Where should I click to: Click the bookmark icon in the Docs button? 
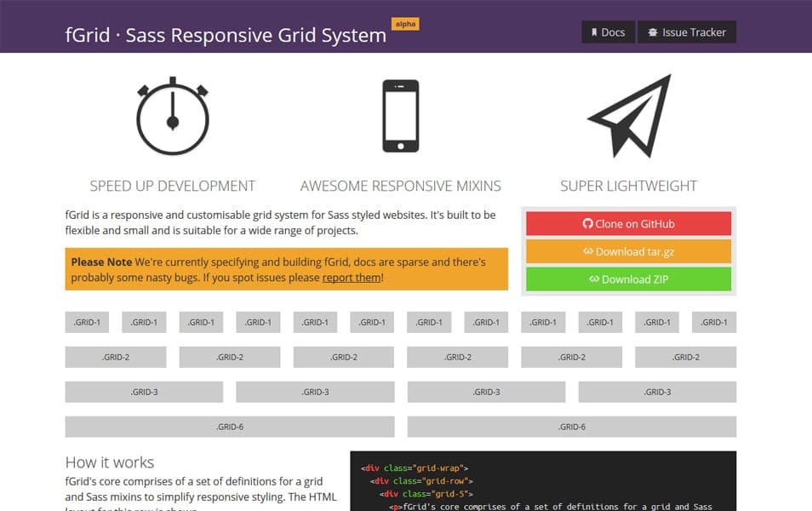[595, 32]
